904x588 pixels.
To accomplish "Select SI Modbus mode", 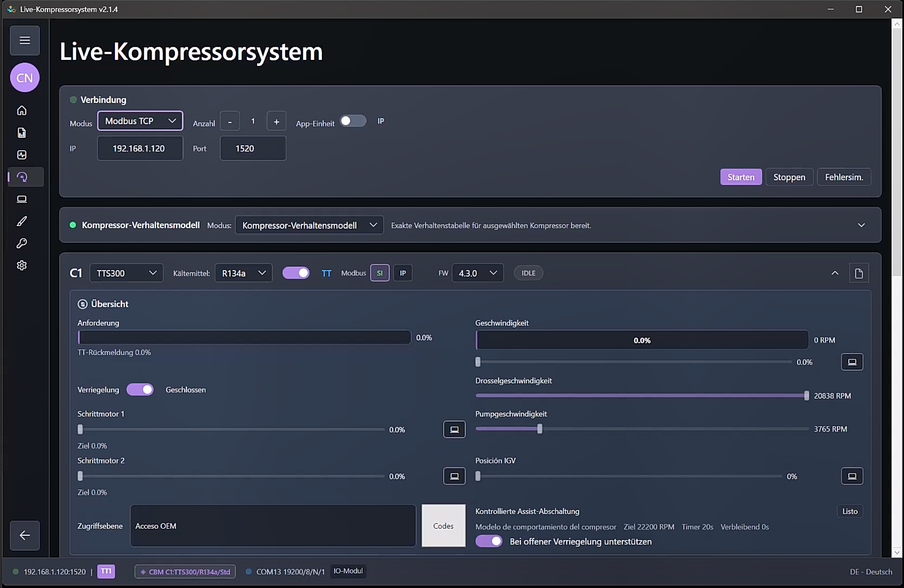I will click(380, 273).
